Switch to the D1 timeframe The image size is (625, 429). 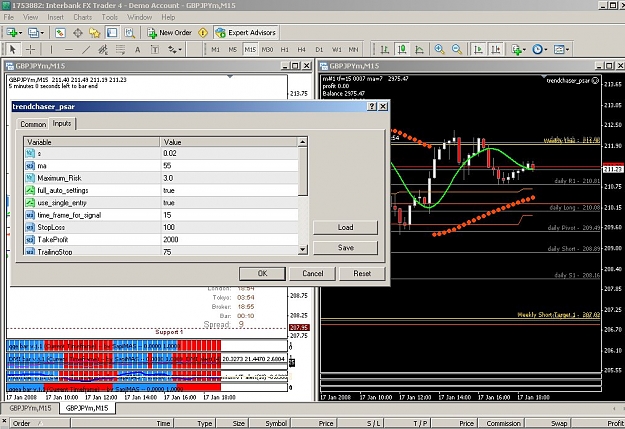pos(319,49)
